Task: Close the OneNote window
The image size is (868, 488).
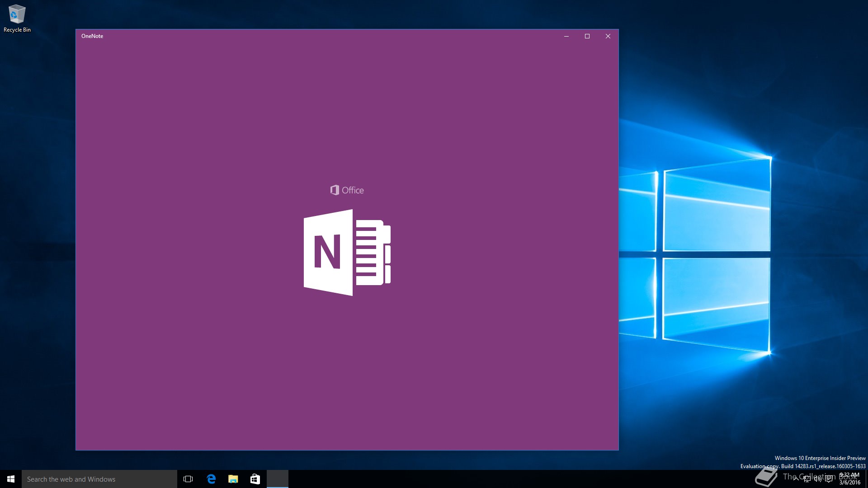Action: 608,36
